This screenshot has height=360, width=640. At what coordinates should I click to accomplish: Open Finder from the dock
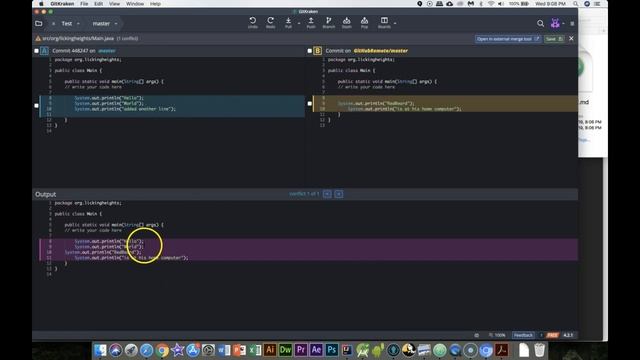[x=100, y=350]
